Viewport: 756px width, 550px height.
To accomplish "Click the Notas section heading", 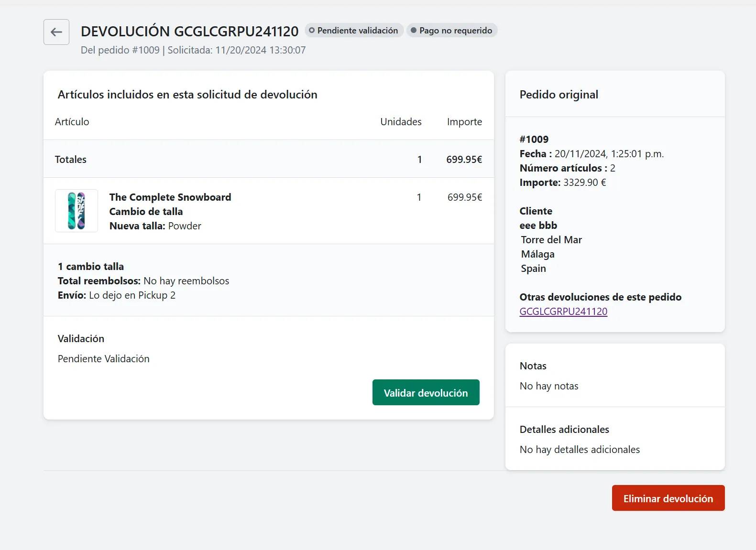I will click(x=533, y=366).
